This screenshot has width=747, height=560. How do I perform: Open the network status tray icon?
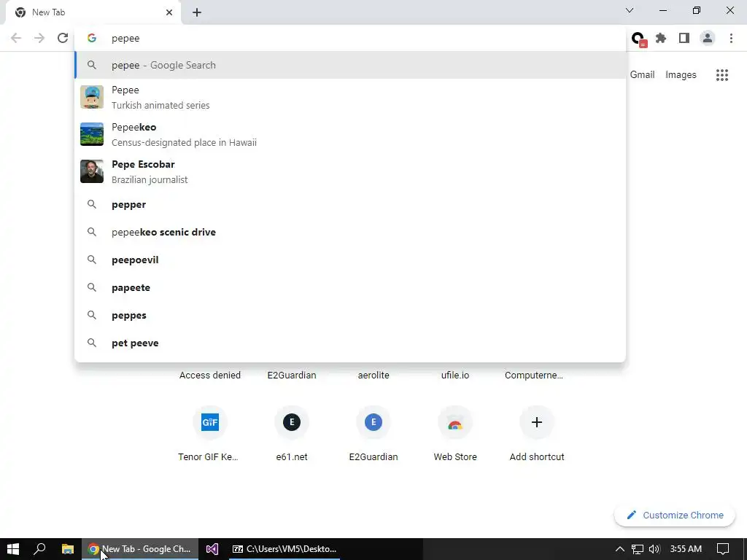point(638,549)
